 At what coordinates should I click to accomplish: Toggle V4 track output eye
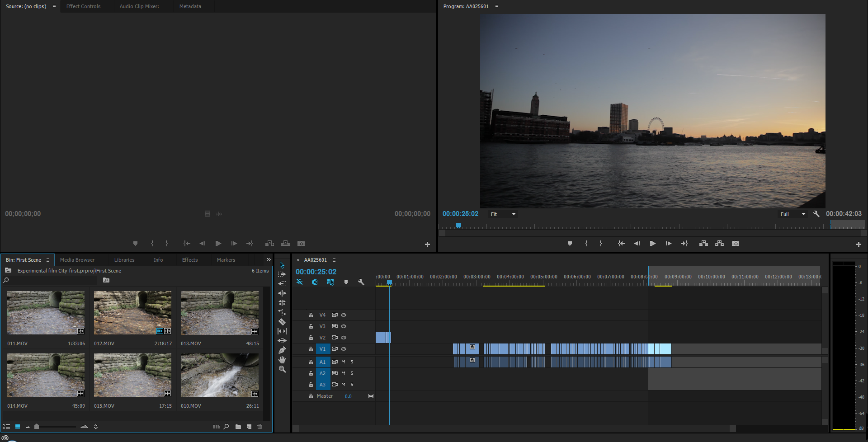[344, 315]
